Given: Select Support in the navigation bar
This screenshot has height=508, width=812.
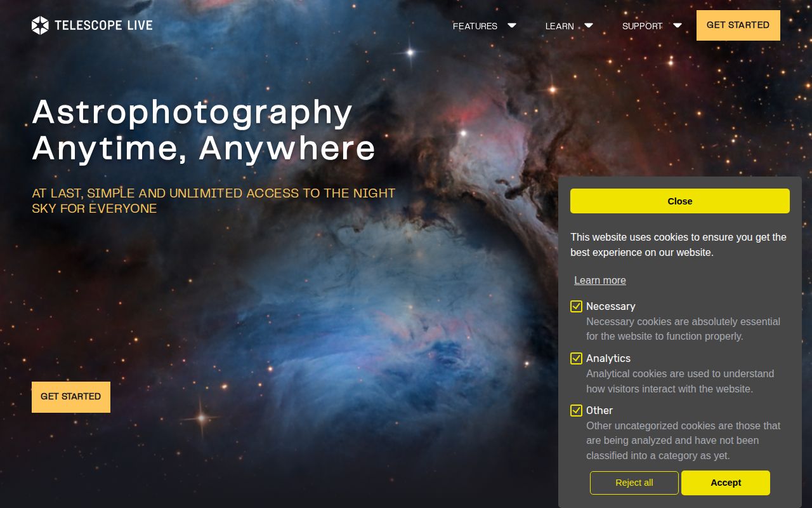Looking at the screenshot, I should pyautogui.click(x=642, y=26).
